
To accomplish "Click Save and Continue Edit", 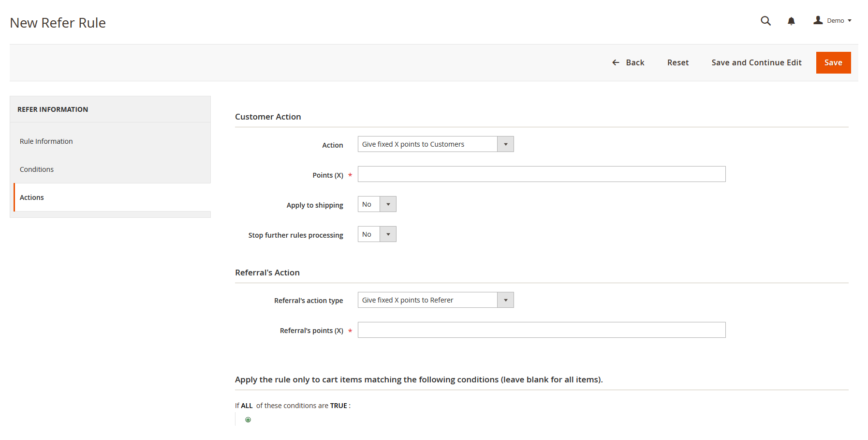I will coord(756,62).
